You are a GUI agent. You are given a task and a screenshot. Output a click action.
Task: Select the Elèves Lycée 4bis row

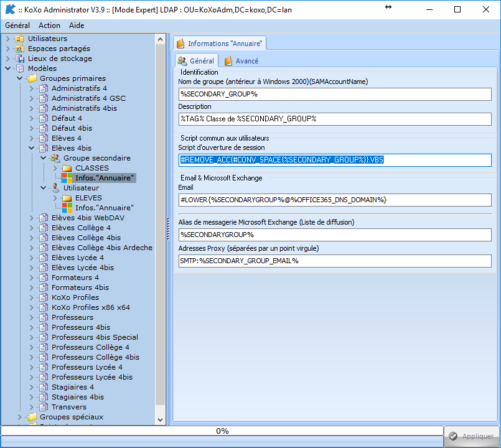click(x=83, y=268)
